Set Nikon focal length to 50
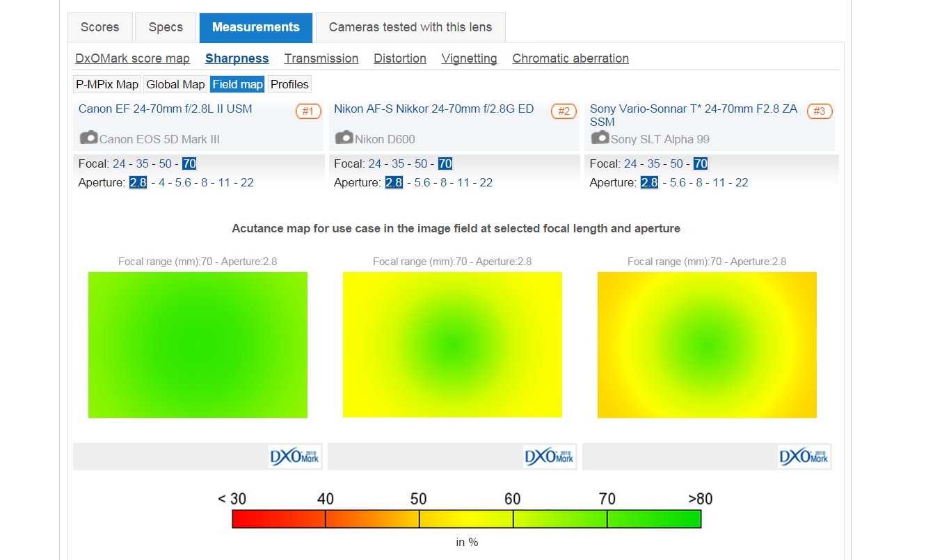 [x=421, y=163]
